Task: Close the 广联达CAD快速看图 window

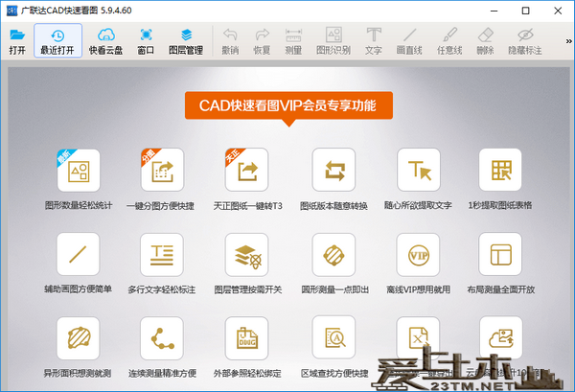Action: pos(558,11)
